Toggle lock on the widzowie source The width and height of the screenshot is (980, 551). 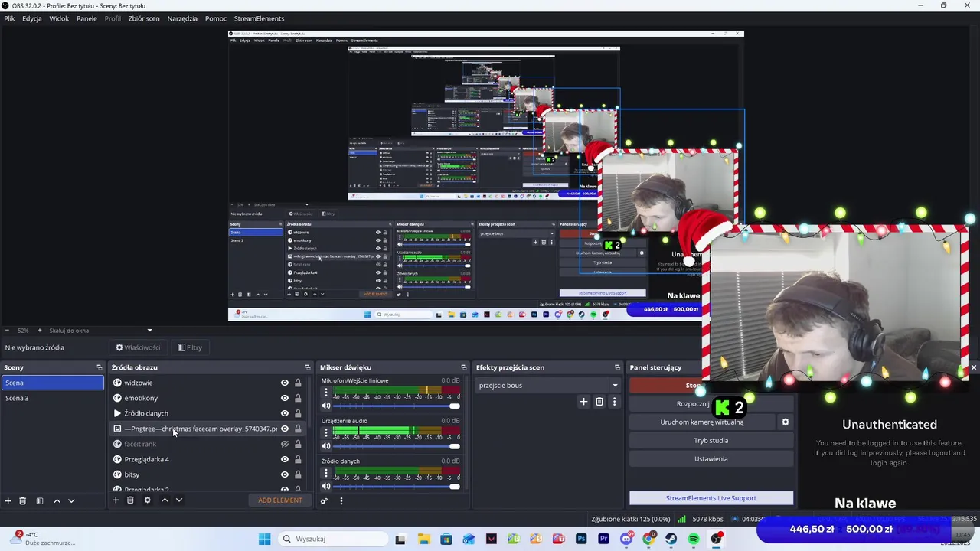click(x=298, y=383)
